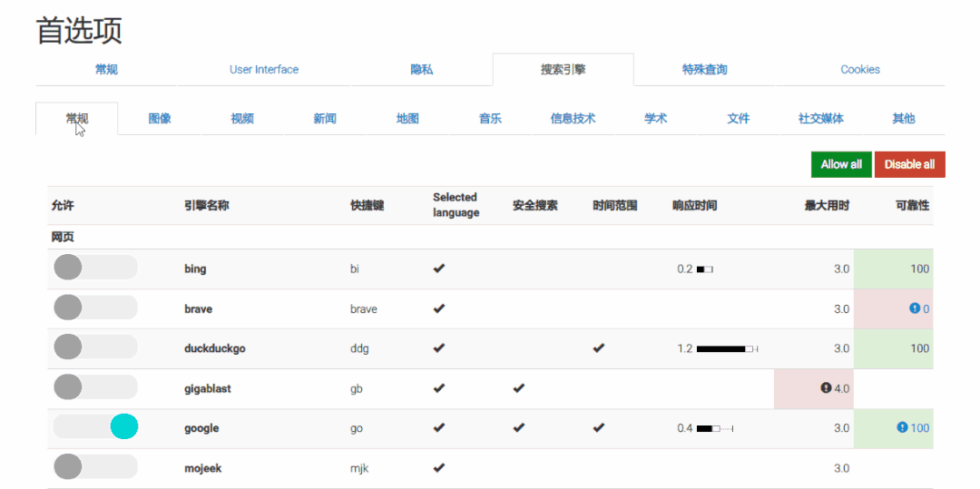
Task: Switch to the User Interface tab
Action: tap(264, 69)
